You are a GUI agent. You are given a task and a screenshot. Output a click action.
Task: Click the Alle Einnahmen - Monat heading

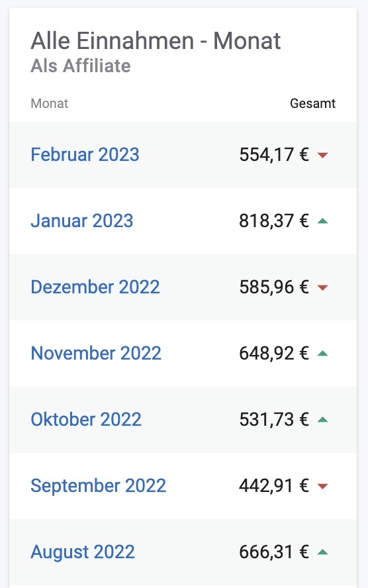coord(156,40)
